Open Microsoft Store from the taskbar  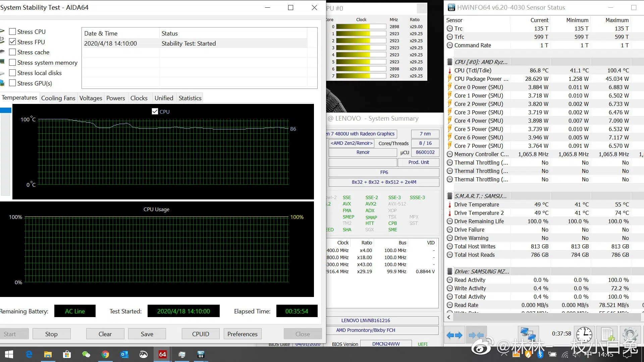pos(67,354)
